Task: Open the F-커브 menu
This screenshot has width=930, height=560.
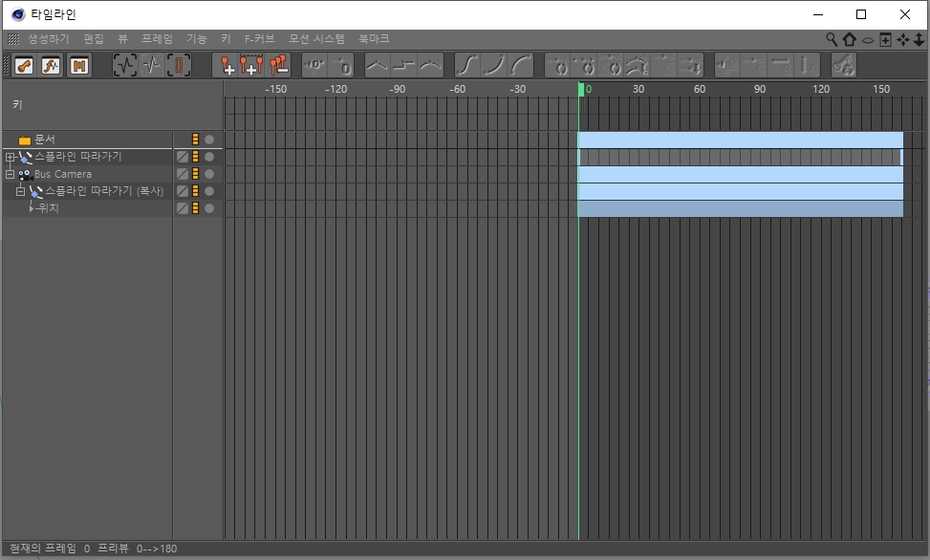Action: point(259,39)
